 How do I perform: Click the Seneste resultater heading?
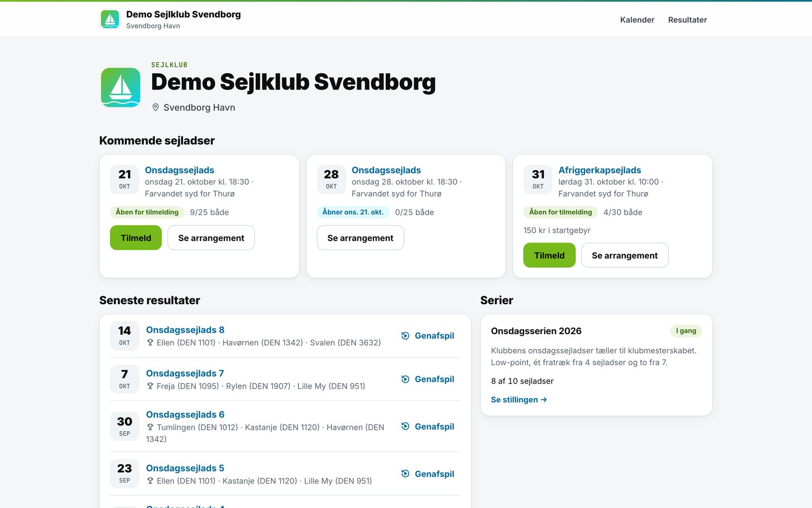[x=149, y=300]
